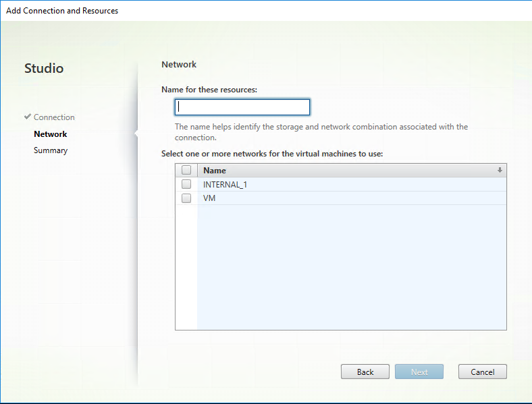Viewport: 532px width, 404px height.
Task: Tick the INTERNAL_1 network checkbox
Action: tap(186, 184)
